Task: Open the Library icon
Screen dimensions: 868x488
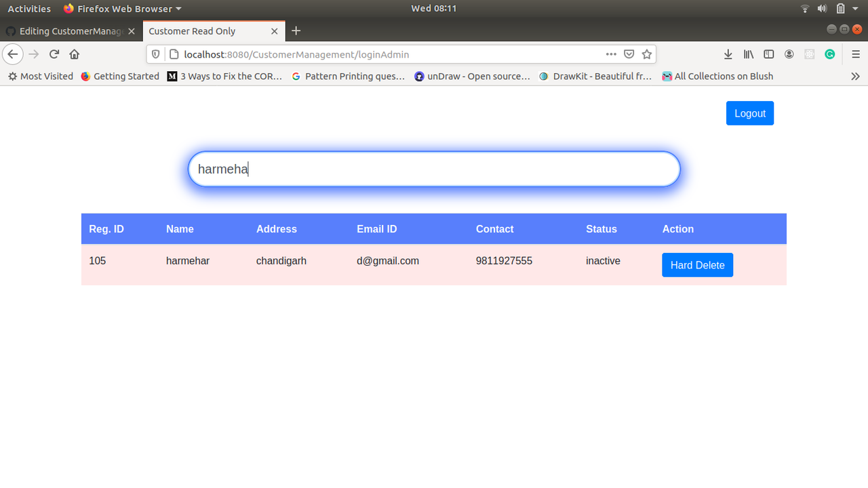Action: click(x=748, y=54)
